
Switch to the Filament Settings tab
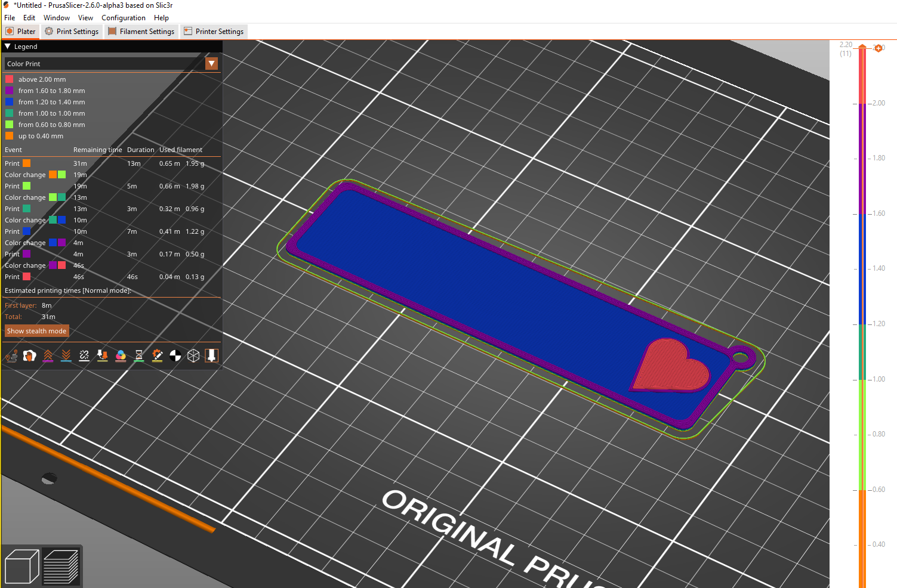[x=141, y=32]
